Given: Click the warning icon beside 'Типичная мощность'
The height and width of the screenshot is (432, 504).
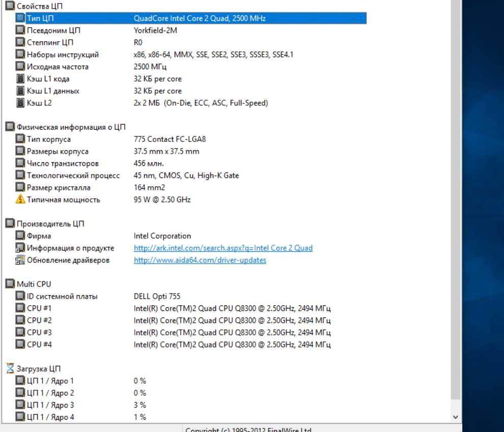Looking at the screenshot, I should tap(20, 199).
